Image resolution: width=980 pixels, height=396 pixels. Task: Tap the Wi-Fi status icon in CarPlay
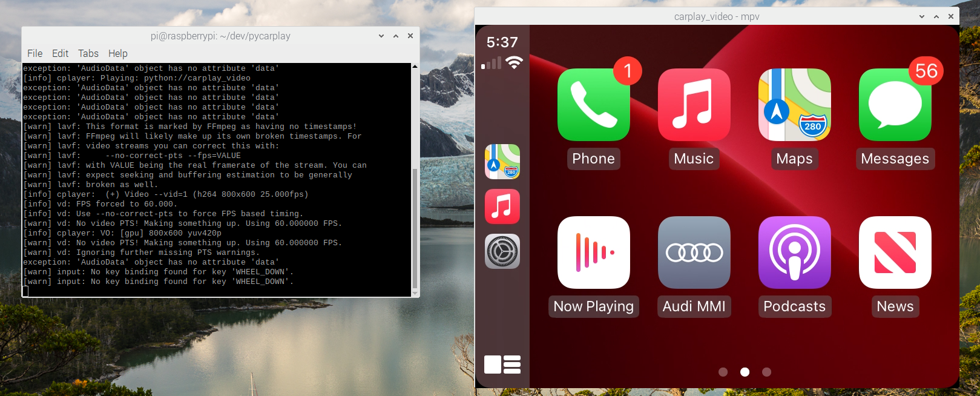coord(514,62)
